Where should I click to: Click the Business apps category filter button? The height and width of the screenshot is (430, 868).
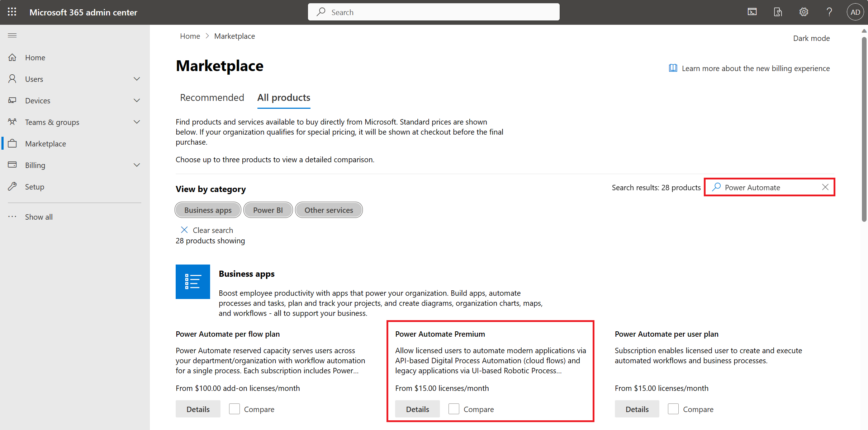coord(208,210)
